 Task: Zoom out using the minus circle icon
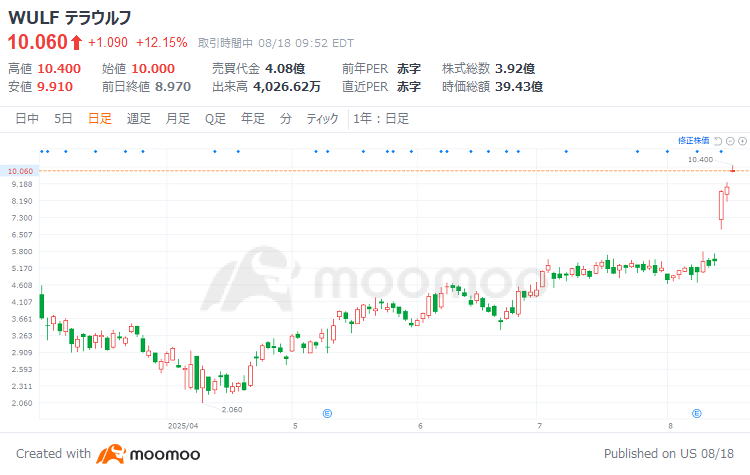point(730,141)
